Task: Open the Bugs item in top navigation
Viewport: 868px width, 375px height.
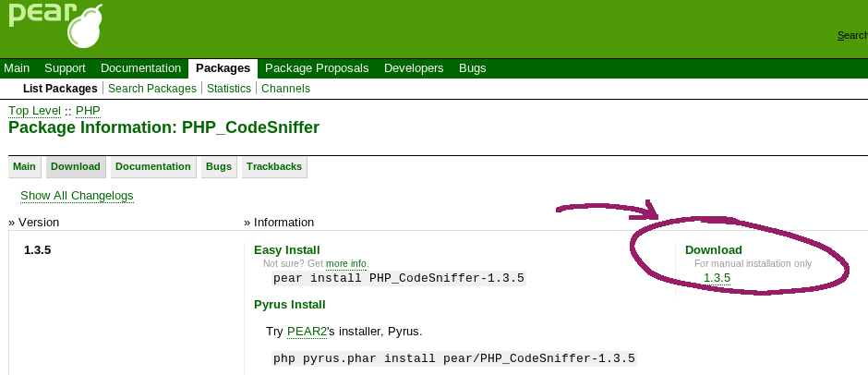Action: click(472, 68)
